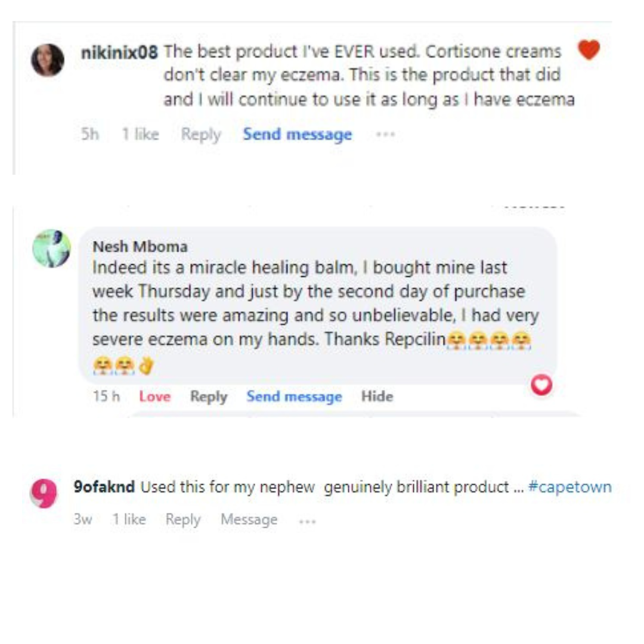The width and height of the screenshot is (644, 644).
Task: Open nikinix08's username profile link
Action: pyautogui.click(x=119, y=52)
